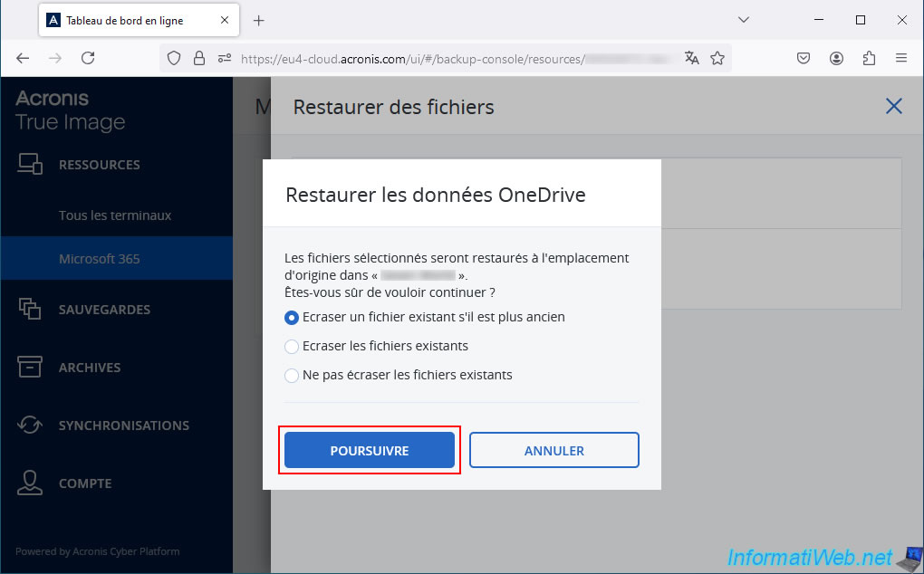Open the SAUVEGARDES sidebar section

(x=104, y=310)
